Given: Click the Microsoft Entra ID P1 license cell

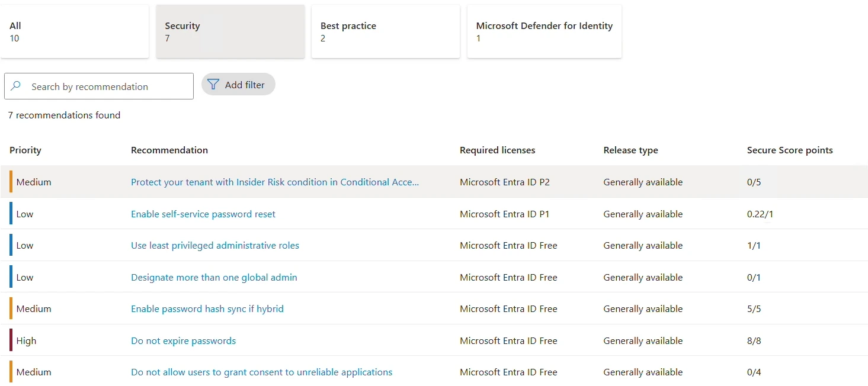Looking at the screenshot, I should pos(505,214).
